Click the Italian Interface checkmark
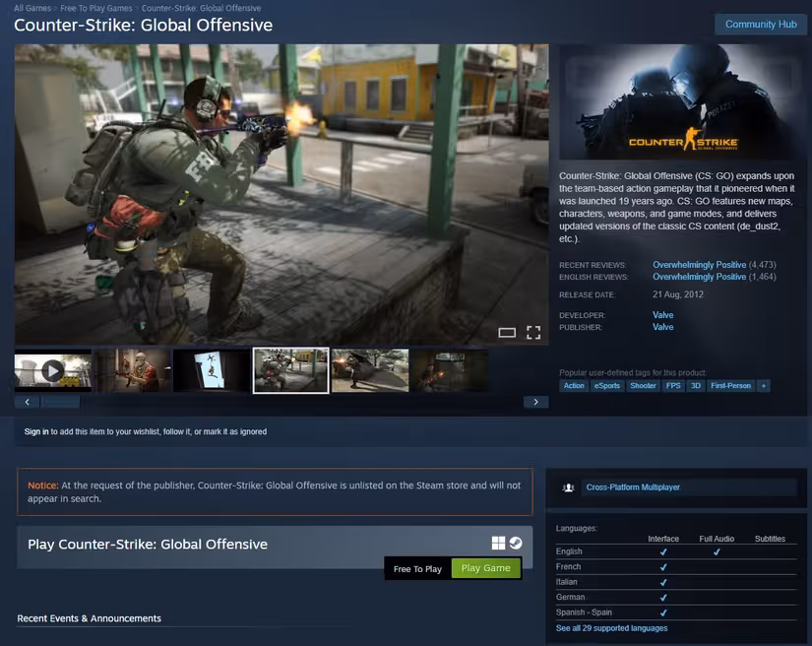 point(662,582)
